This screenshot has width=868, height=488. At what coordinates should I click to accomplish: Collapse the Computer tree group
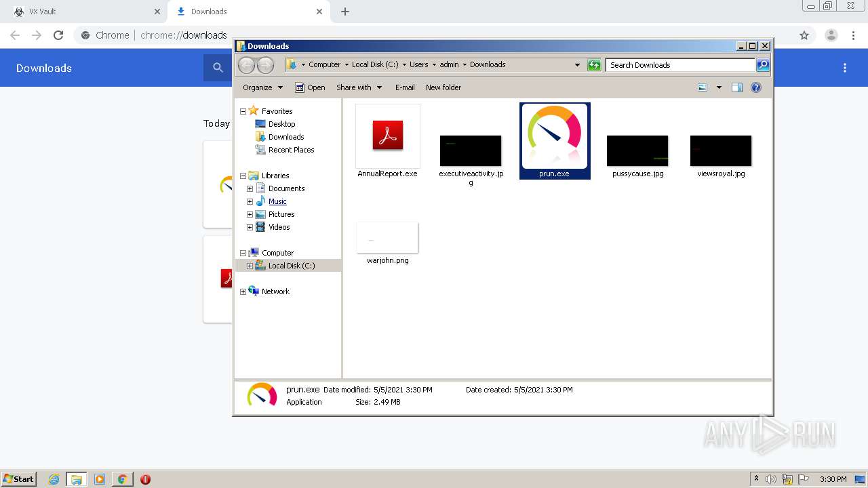[x=243, y=253]
